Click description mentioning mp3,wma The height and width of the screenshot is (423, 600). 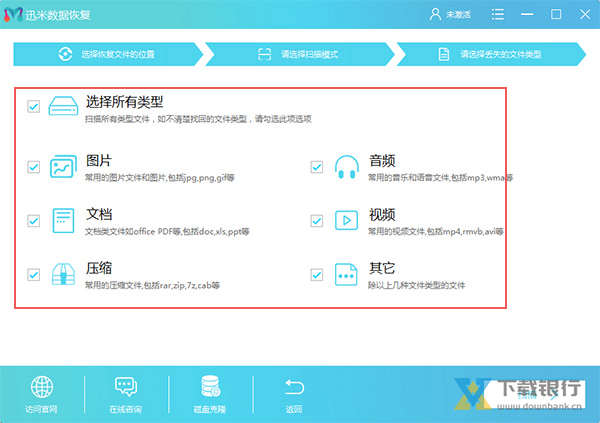coord(440,178)
